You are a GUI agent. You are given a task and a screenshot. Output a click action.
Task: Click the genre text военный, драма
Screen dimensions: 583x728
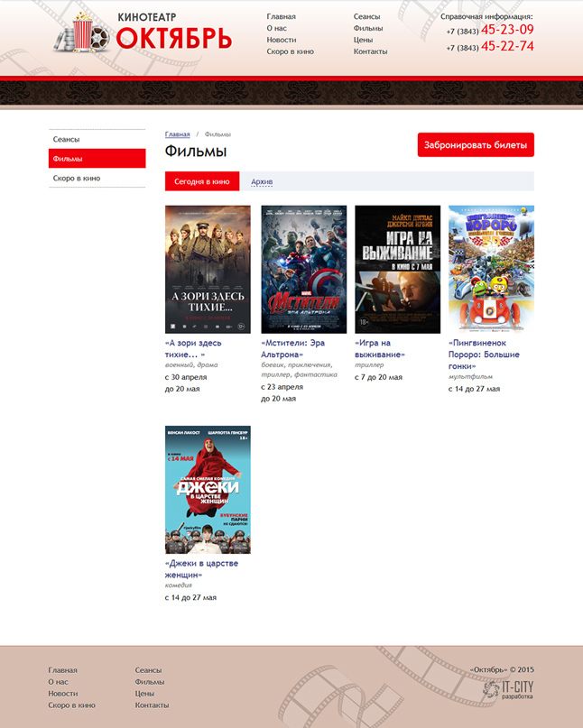191,365
